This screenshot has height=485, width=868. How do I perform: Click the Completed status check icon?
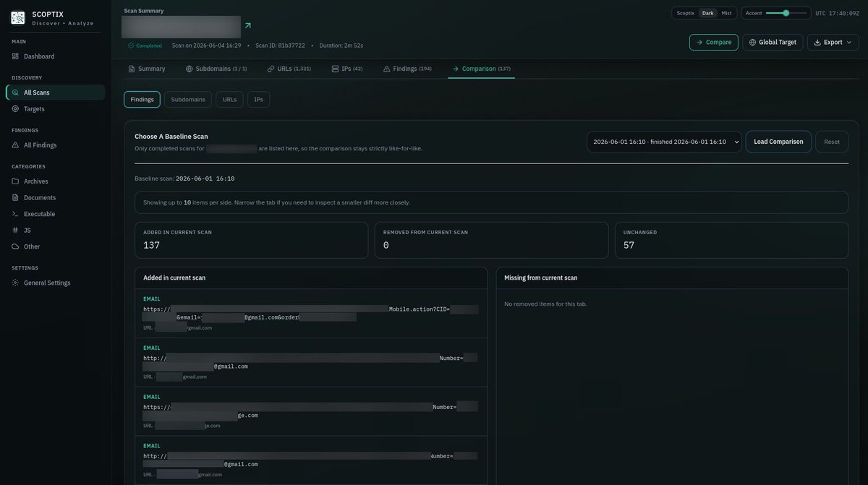[x=131, y=46]
